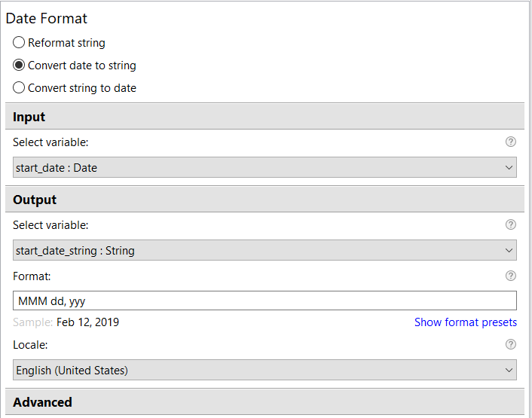Image resolution: width=532 pixels, height=418 pixels.
Task: Open the start_date : Date input dropdown
Action: 264,167
